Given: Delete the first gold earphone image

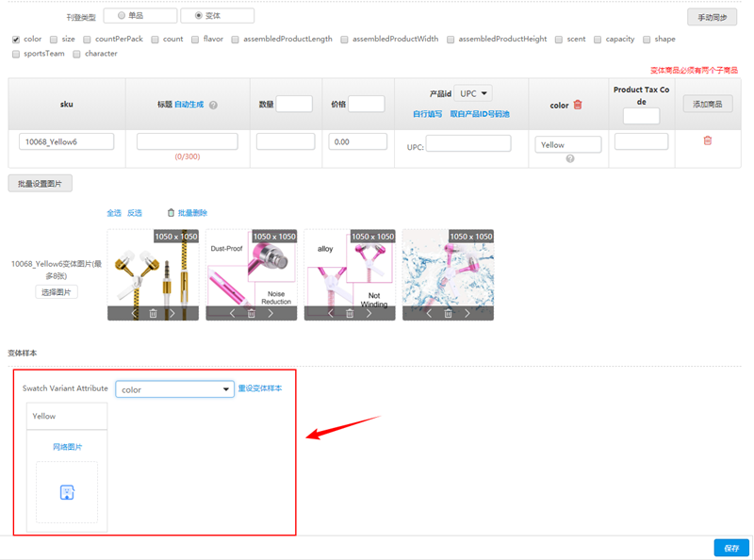Looking at the screenshot, I should (153, 313).
